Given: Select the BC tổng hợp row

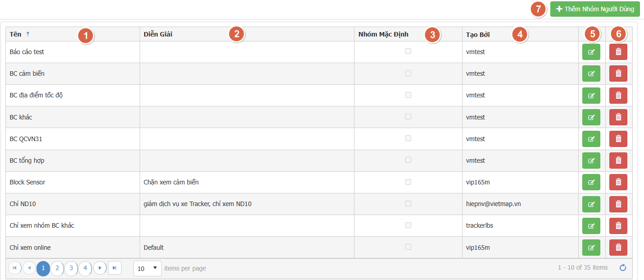Looking at the screenshot, I should click(319, 161).
